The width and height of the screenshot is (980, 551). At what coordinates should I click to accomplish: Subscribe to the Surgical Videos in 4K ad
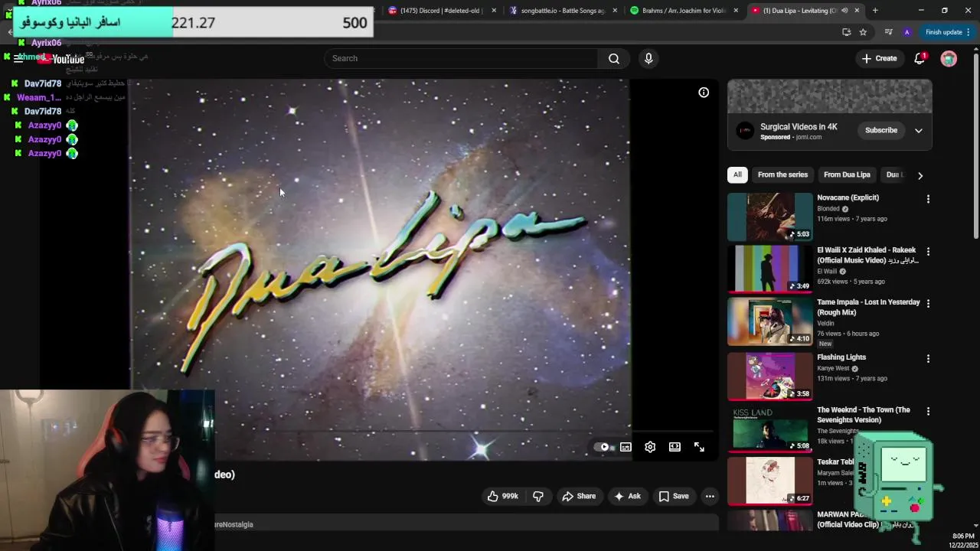coord(881,130)
